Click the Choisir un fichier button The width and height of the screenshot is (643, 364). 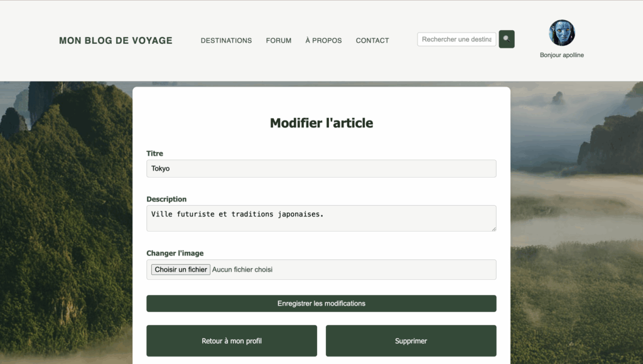pyautogui.click(x=181, y=269)
